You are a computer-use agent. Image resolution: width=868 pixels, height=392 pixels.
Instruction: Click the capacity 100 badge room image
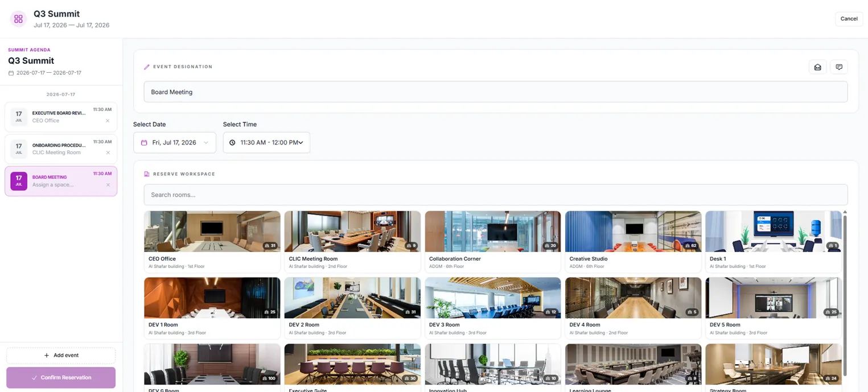tap(212, 364)
